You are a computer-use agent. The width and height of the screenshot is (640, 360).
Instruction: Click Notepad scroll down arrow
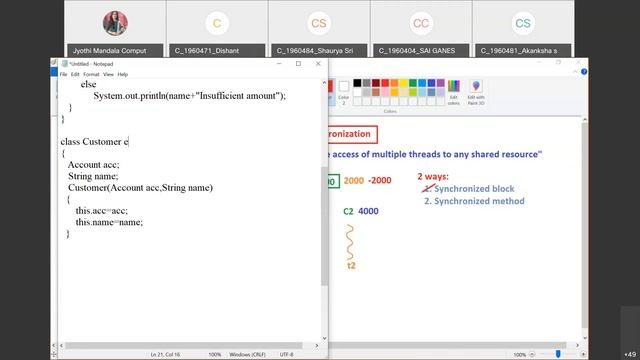(x=324, y=338)
